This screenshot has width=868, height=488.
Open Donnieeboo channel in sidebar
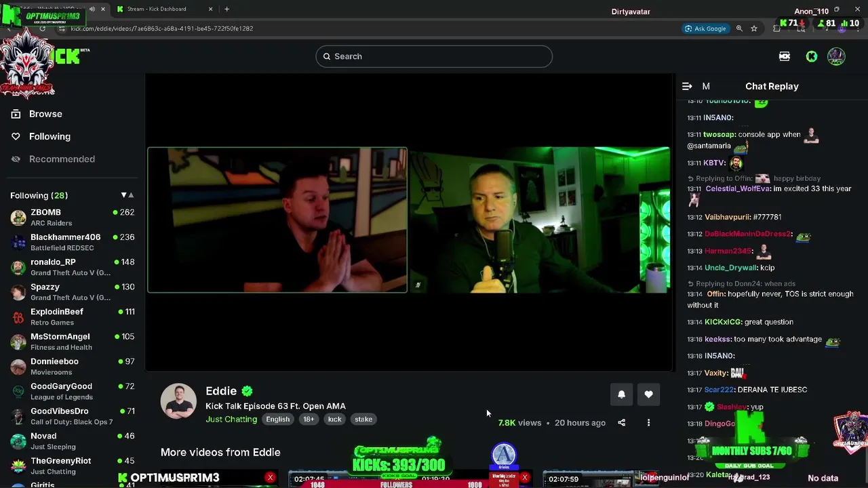[x=72, y=366]
